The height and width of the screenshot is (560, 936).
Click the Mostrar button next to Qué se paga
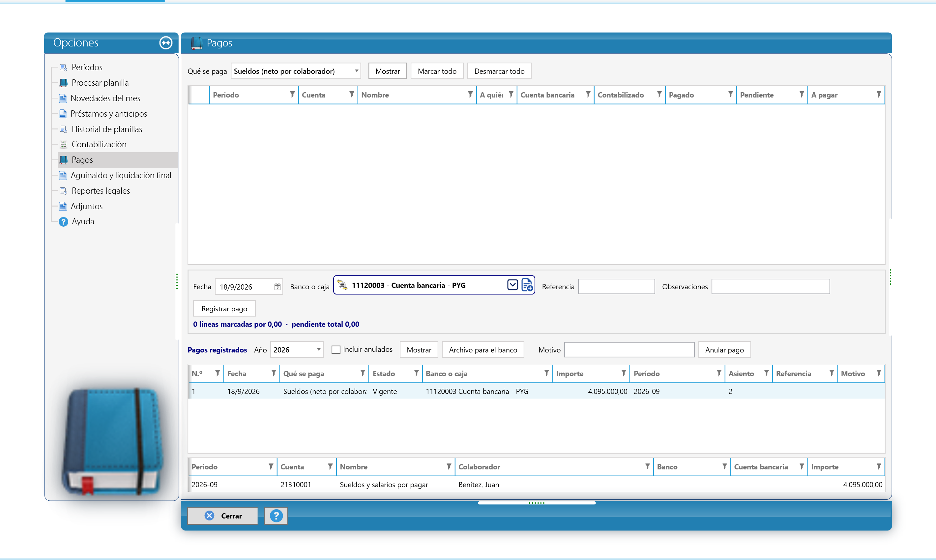[x=388, y=71]
